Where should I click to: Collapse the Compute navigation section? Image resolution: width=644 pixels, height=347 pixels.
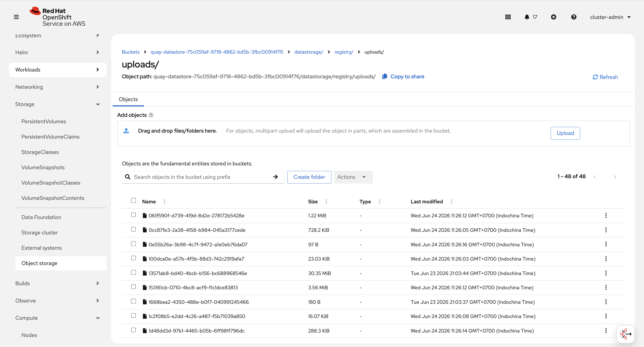pos(58,318)
